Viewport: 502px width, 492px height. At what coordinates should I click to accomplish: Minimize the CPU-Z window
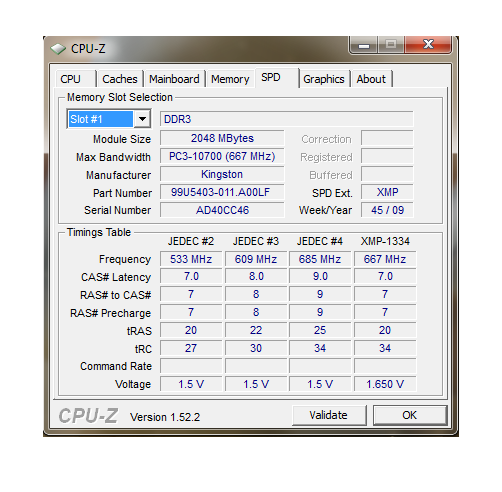[x=364, y=45]
